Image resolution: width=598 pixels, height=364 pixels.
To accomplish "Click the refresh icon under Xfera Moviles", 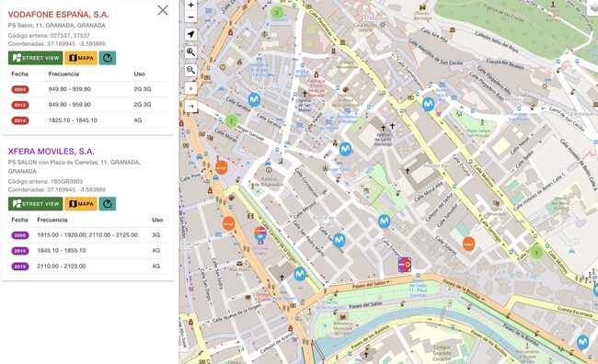I will click(108, 204).
